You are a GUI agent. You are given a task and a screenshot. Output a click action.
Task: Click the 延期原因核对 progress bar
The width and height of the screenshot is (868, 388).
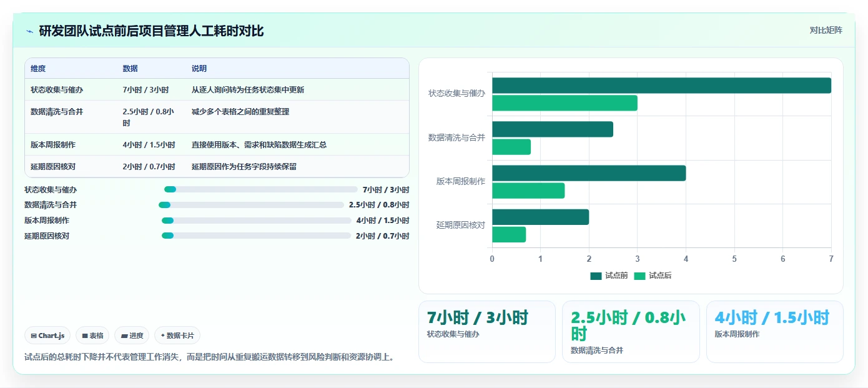(x=256, y=236)
